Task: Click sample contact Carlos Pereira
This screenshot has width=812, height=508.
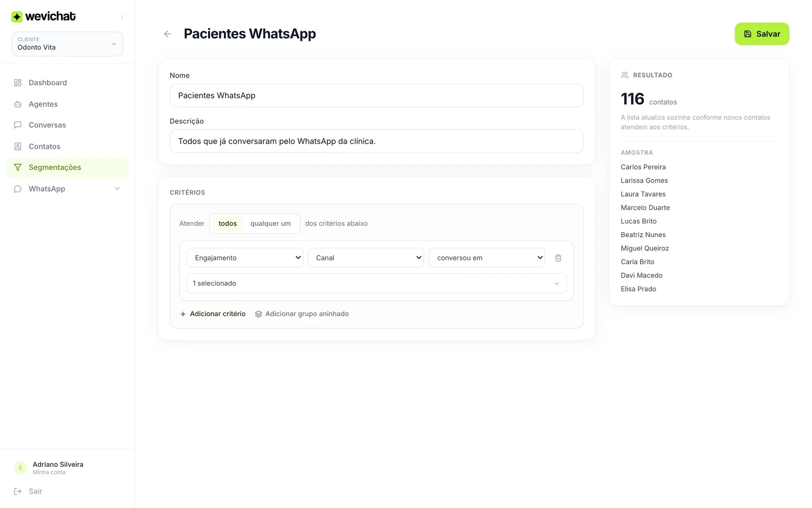Action: (643, 167)
